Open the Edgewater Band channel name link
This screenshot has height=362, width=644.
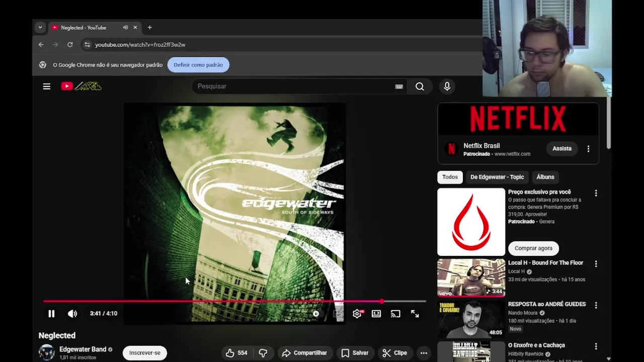click(x=83, y=349)
